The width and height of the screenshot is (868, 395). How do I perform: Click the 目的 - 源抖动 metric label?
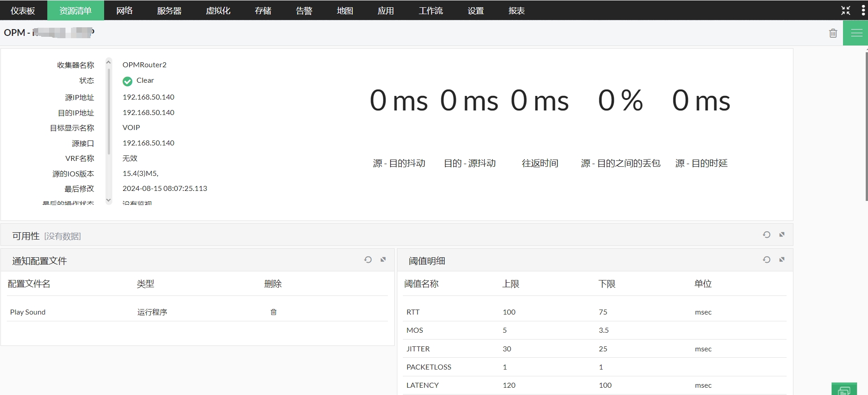(x=470, y=163)
